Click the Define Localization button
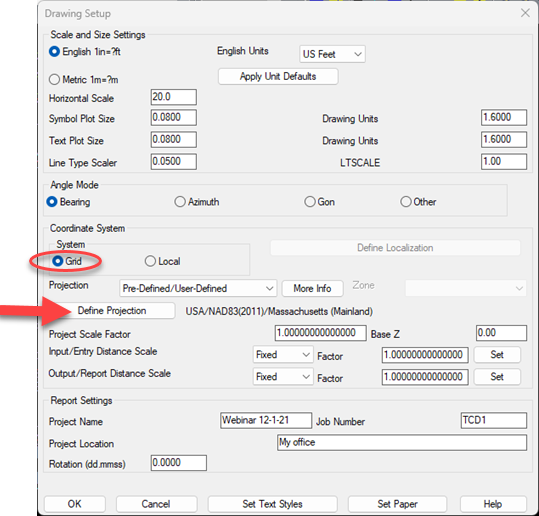Viewport: 539px width, 516px height. 395,248
